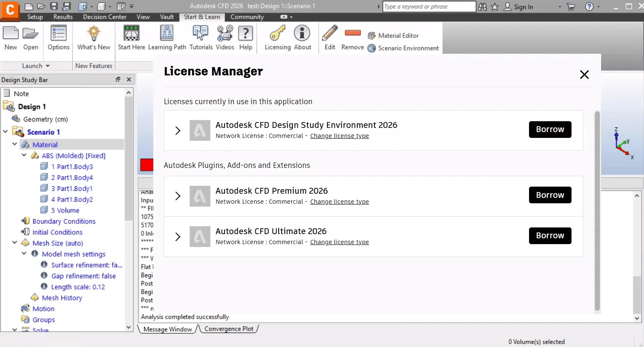Click the binoculars search icon

482,7
